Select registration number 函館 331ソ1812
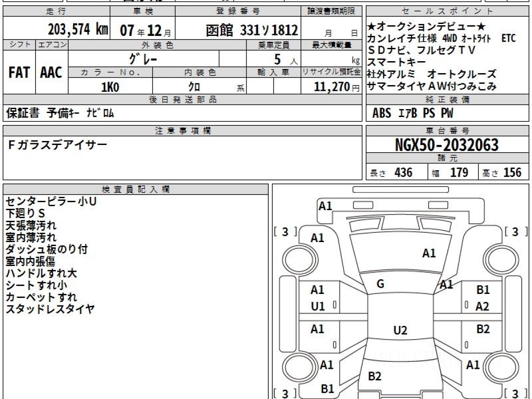 [252, 30]
